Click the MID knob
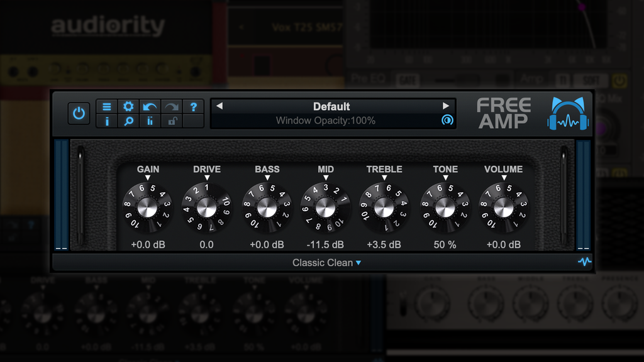644x362 pixels. pyautogui.click(x=325, y=208)
